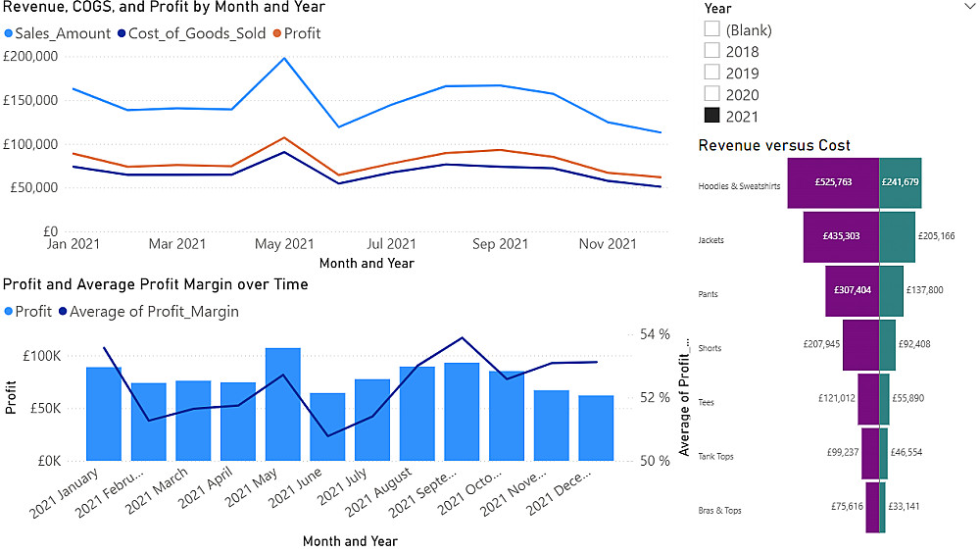Click the Cost_of_Goods_Sold legend dot
The height and width of the screenshot is (552, 980).
[x=122, y=33]
